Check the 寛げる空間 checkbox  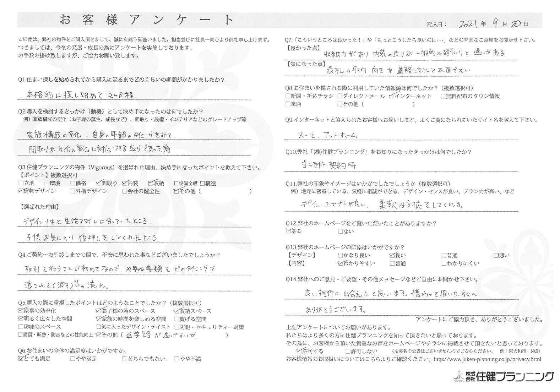click(x=176, y=319)
